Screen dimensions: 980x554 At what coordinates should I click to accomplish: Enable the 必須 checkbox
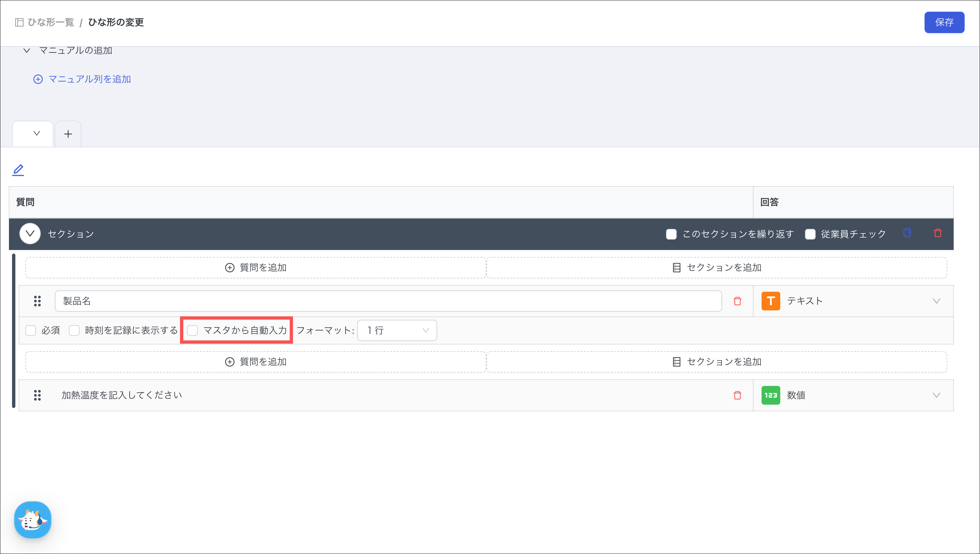tap(31, 330)
